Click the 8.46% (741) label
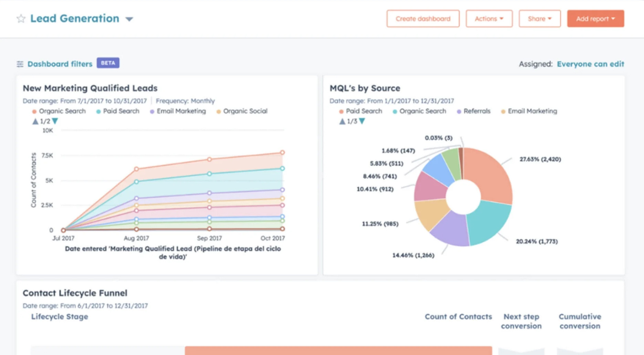The height and width of the screenshot is (355, 644). click(380, 176)
